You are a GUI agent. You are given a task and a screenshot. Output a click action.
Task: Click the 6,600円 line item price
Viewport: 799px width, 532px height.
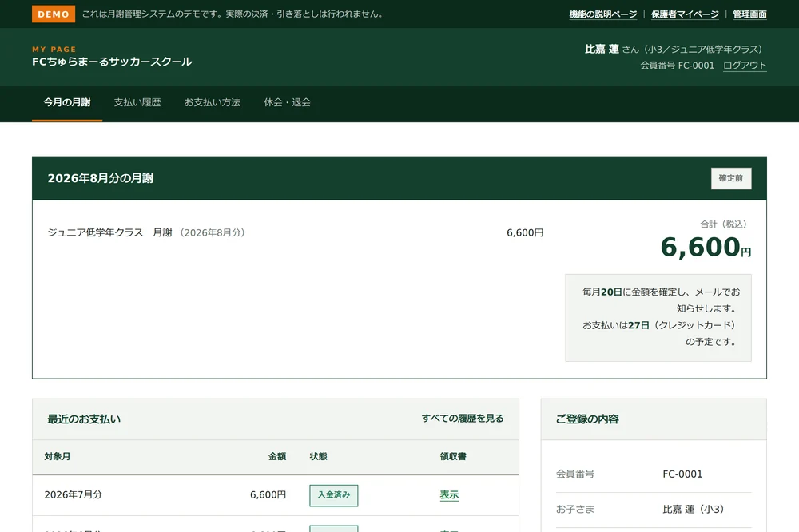point(525,233)
